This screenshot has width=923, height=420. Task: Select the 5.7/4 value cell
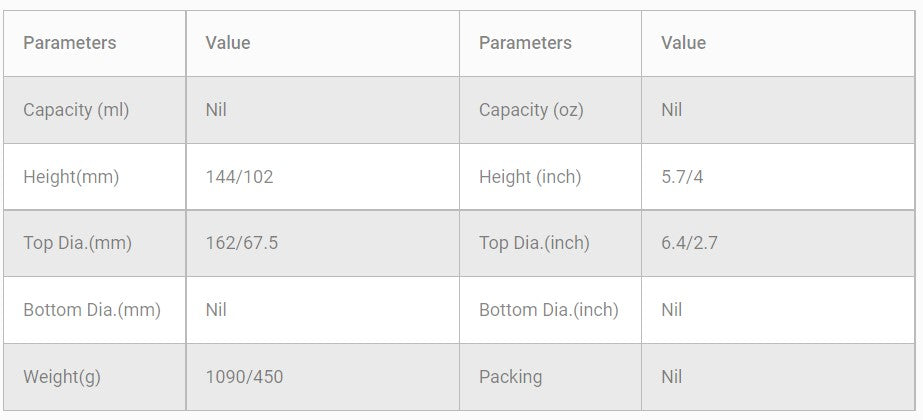tap(685, 177)
